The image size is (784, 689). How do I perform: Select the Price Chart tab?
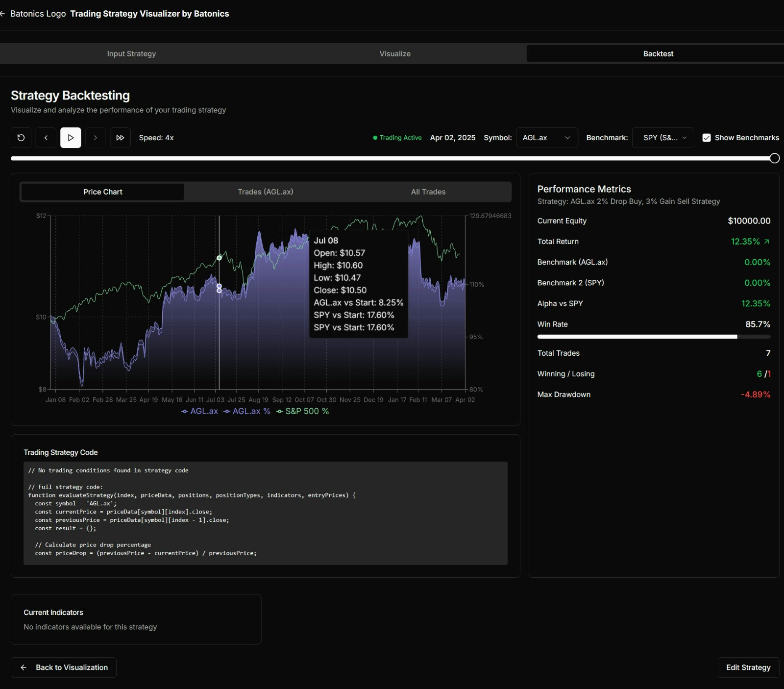pos(103,192)
